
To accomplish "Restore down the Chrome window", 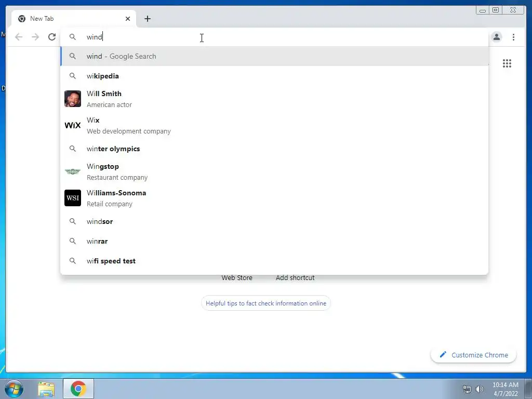I will tap(496, 10).
